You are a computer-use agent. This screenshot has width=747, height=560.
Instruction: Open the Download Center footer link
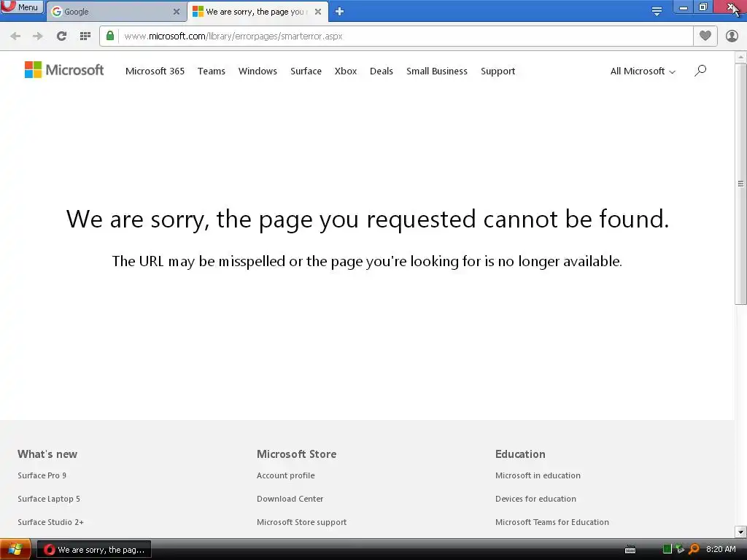point(290,499)
